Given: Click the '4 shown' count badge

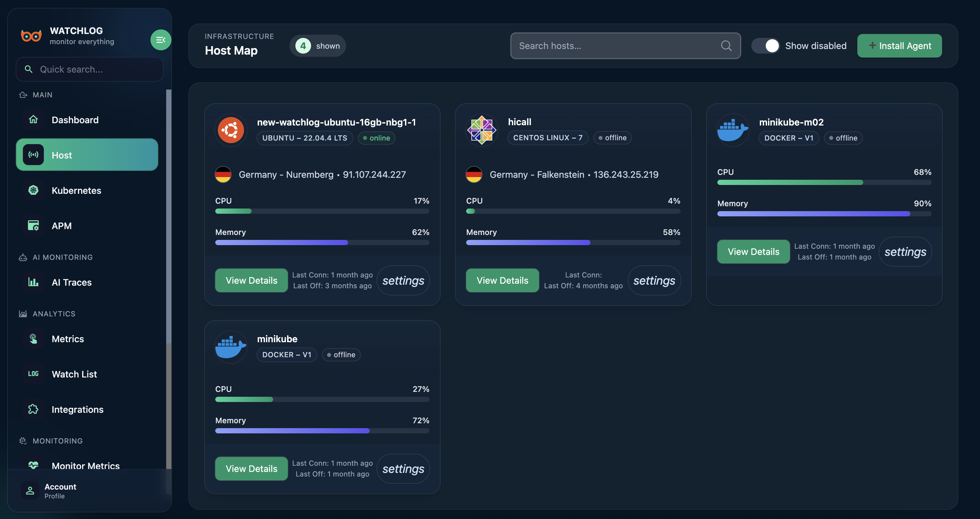Looking at the screenshot, I should (318, 46).
